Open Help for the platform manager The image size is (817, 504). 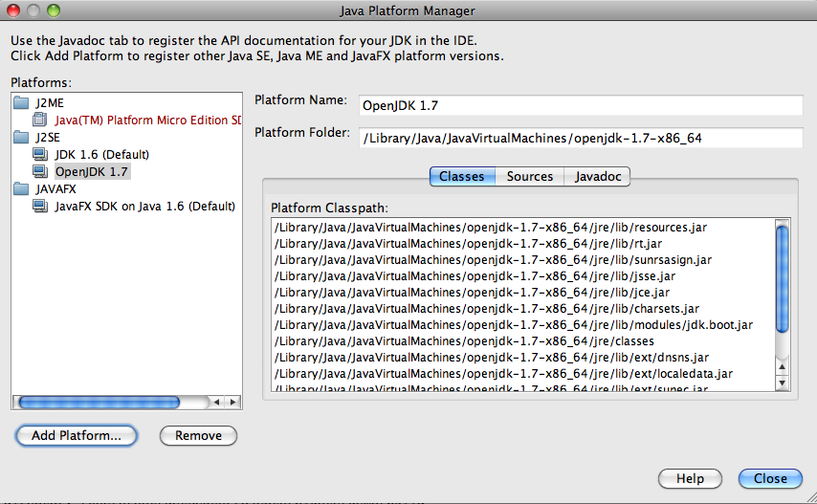(x=690, y=478)
